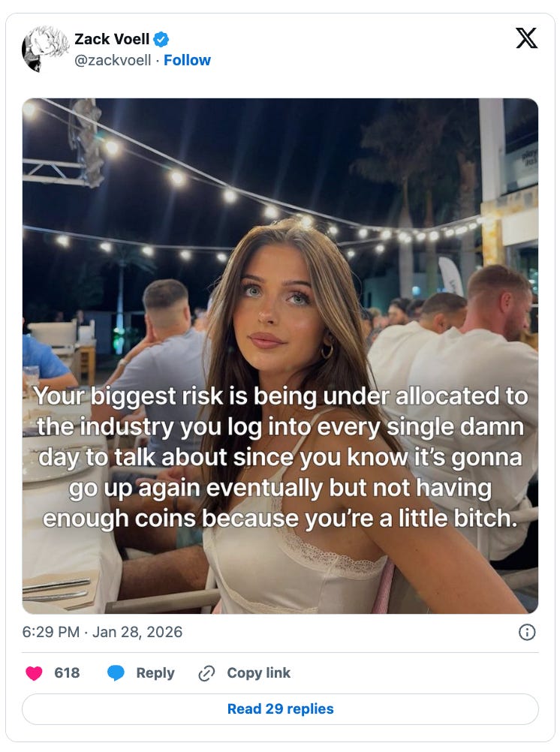Click the blue reply bubble icon
The width and height of the screenshot is (560, 752).
(x=116, y=673)
